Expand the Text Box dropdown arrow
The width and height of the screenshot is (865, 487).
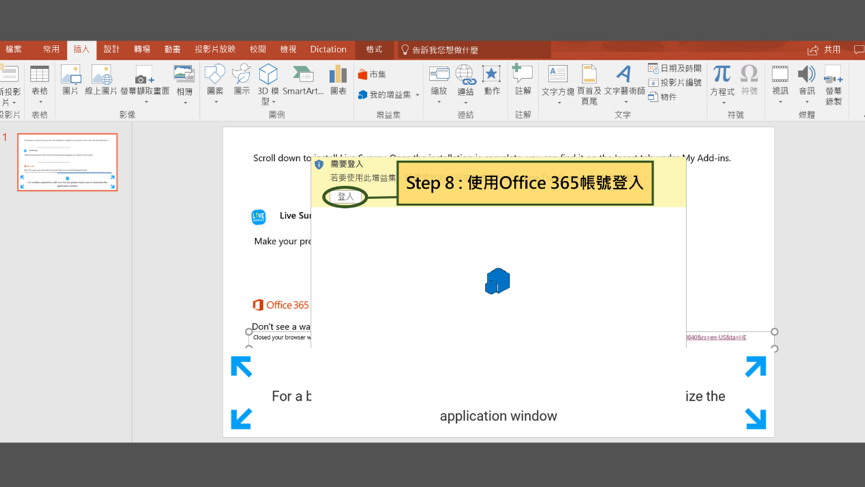pos(558,103)
